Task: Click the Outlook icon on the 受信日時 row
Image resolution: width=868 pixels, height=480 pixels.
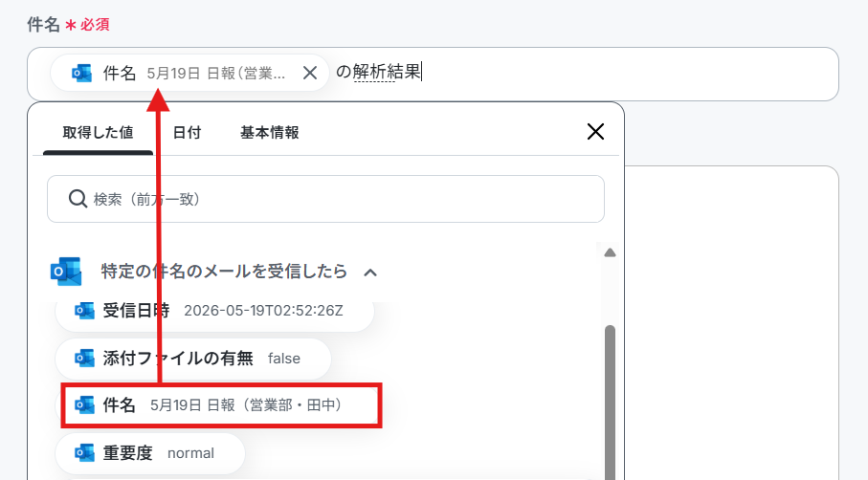Action: [85, 310]
